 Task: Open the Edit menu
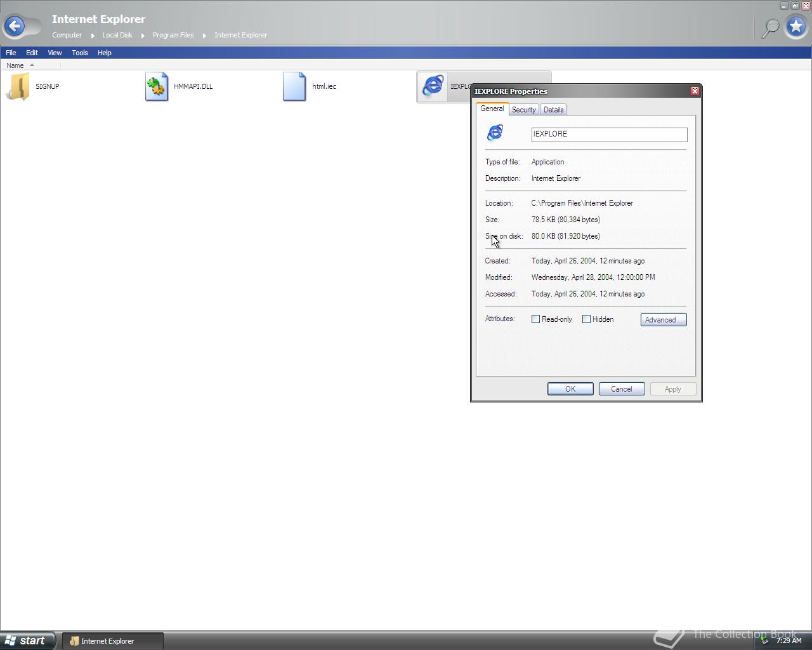click(x=32, y=53)
